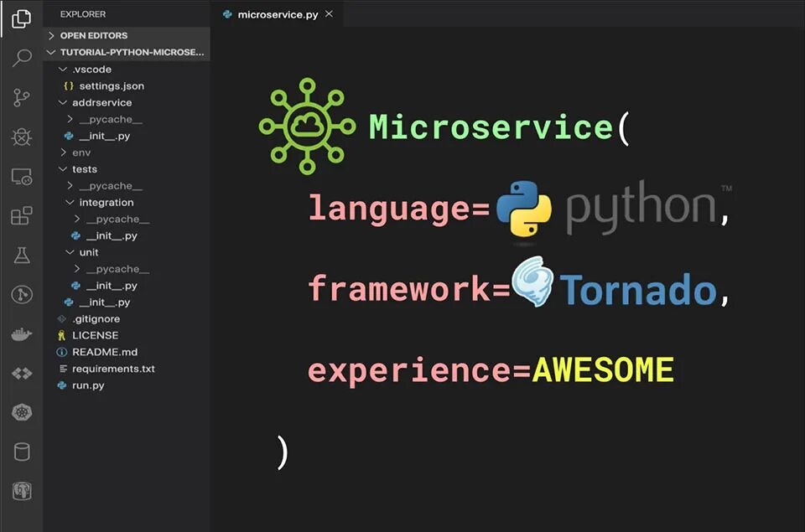Open the LICENSE file
This screenshot has height=532, width=805.
point(127,335)
